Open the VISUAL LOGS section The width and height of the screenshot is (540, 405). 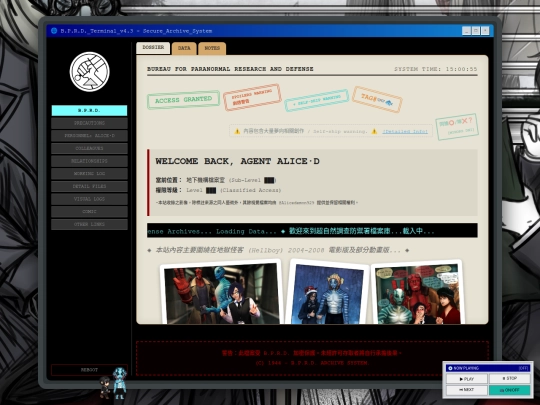90,199
